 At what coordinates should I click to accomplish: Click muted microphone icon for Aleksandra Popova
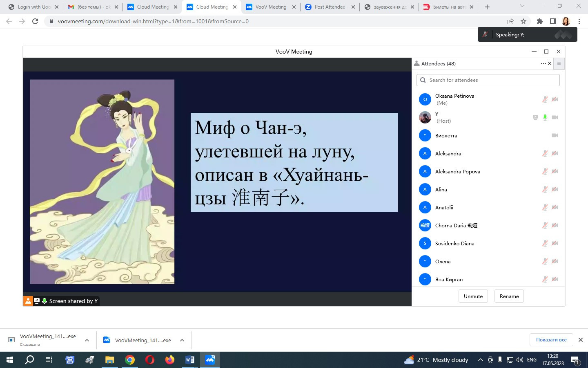[545, 171]
